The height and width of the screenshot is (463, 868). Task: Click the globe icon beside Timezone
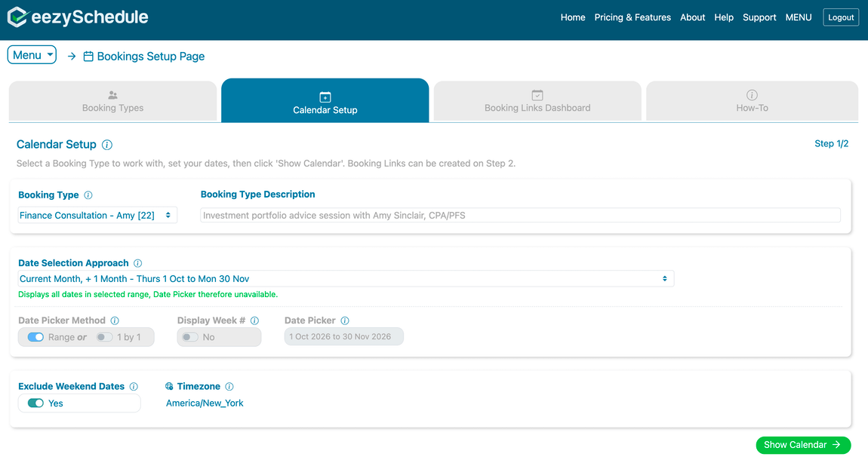(x=169, y=387)
